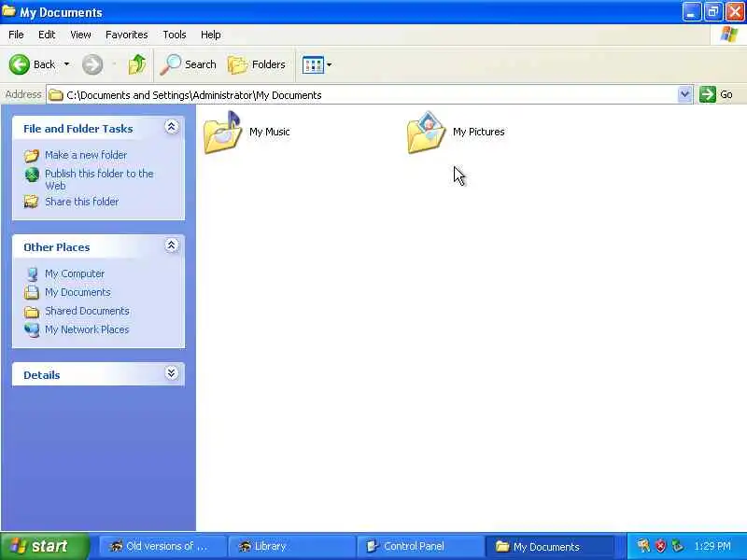Viewport: 747px width, 560px height.
Task: Collapse the Other Places panel
Action: click(172, 245)
